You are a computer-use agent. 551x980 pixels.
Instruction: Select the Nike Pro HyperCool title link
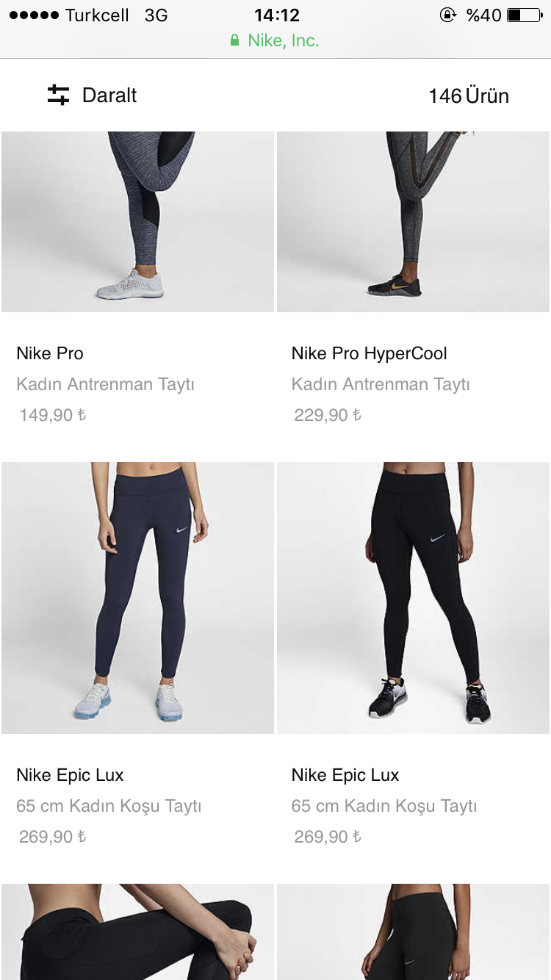(x=369, y=353)
